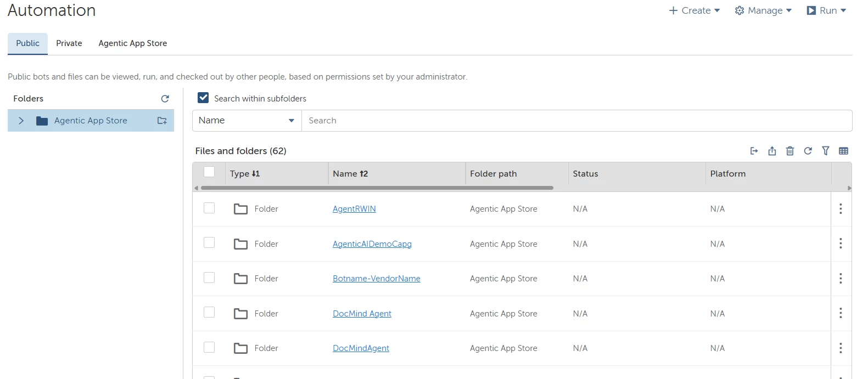
Task: Open the Create dropdown menu
Action: pos(695,10)
